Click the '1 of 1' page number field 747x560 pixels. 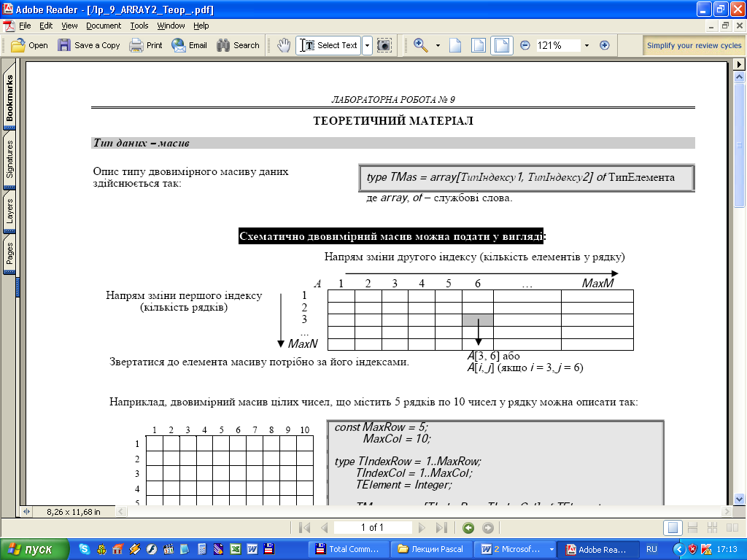coord(373,528)
